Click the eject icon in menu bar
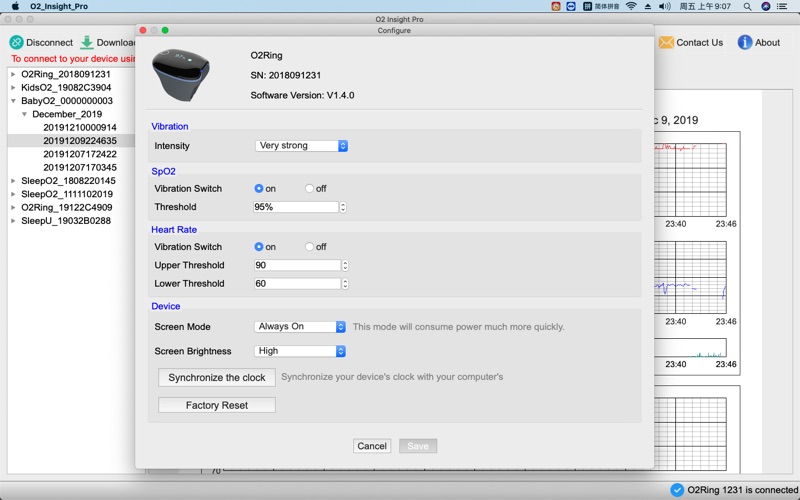Screen dimensions: 800x500 pos(647,6)
